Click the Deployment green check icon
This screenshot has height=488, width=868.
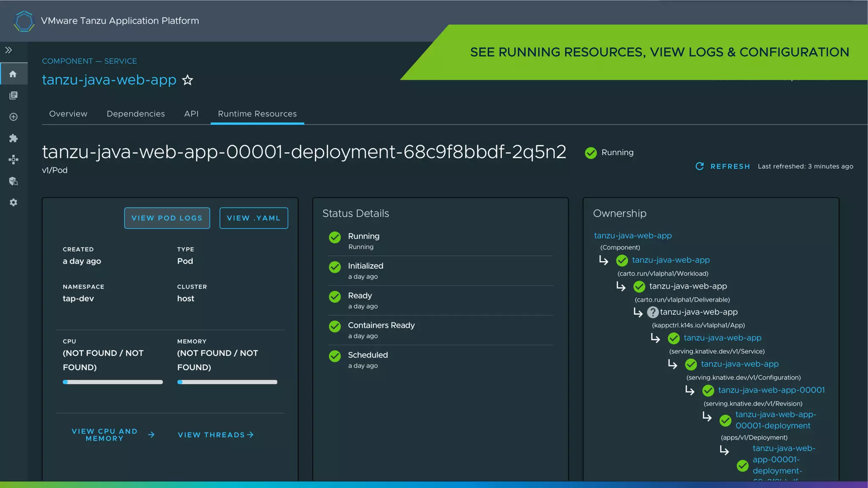point(725,421)
